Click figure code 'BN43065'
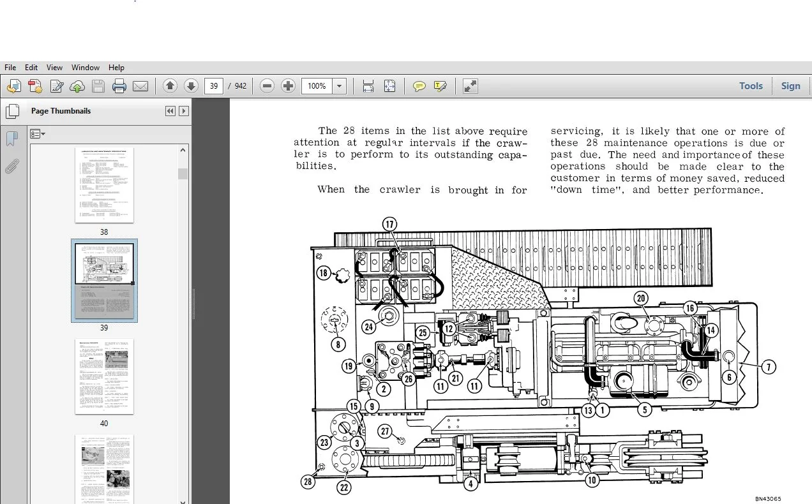812x504 pixels. tap(768, 499)
